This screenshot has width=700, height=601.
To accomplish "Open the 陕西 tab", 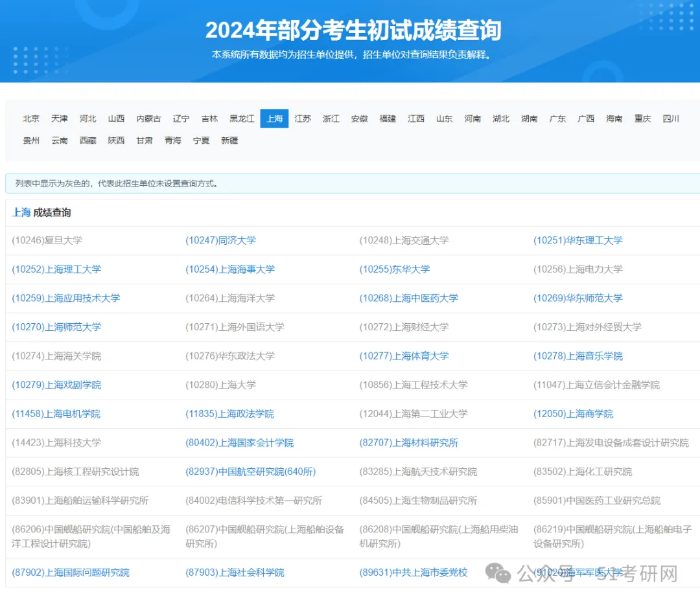I will pyautogui.click(x=116, y=141).
